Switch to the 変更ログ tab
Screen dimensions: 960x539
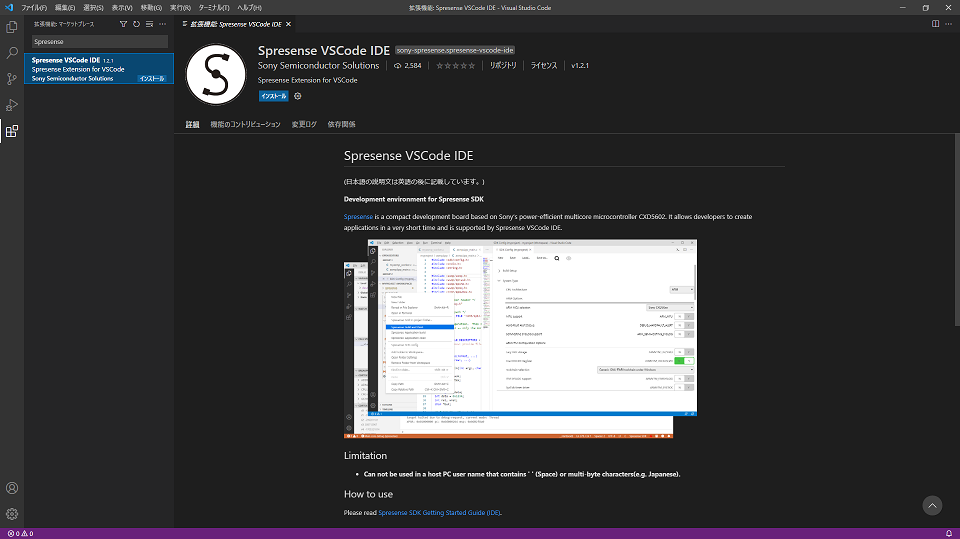point(304,124)
